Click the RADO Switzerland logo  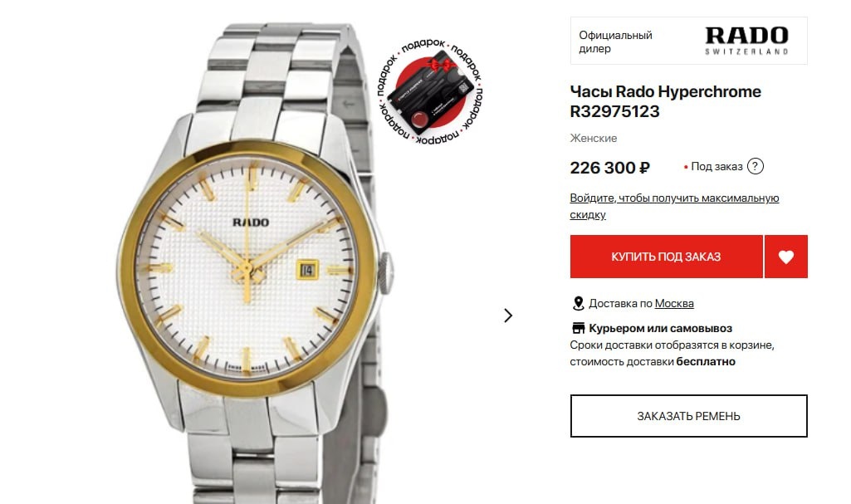[x=746, y=41]
